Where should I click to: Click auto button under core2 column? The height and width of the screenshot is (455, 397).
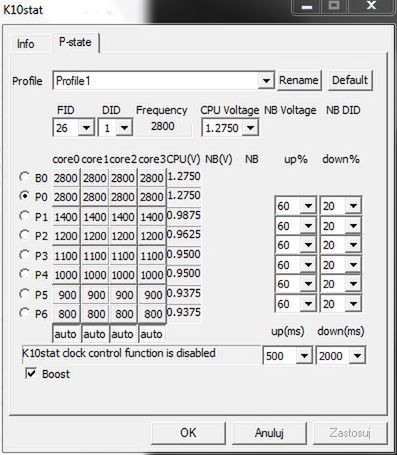click(x=123, y=334)
